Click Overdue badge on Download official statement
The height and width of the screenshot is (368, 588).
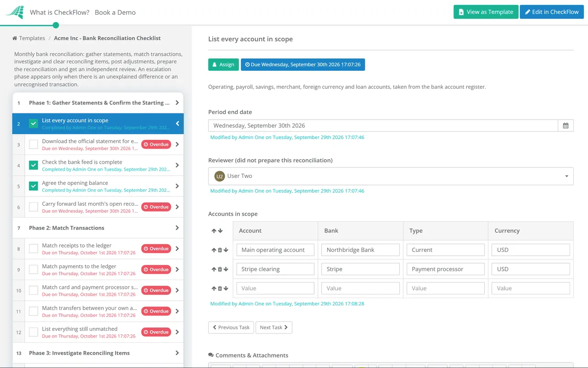(x=156, y=144)
